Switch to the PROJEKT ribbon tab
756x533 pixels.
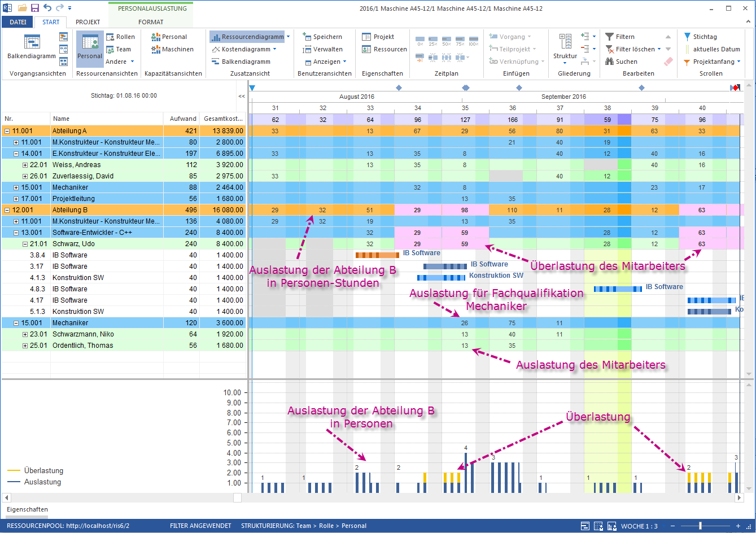coord(88,22)
